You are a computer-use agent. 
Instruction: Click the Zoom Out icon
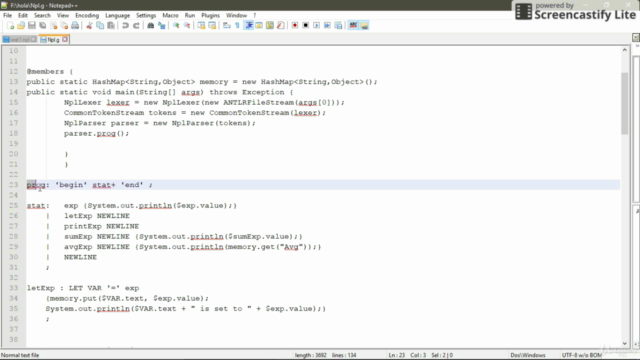click(x=187, y=26)
